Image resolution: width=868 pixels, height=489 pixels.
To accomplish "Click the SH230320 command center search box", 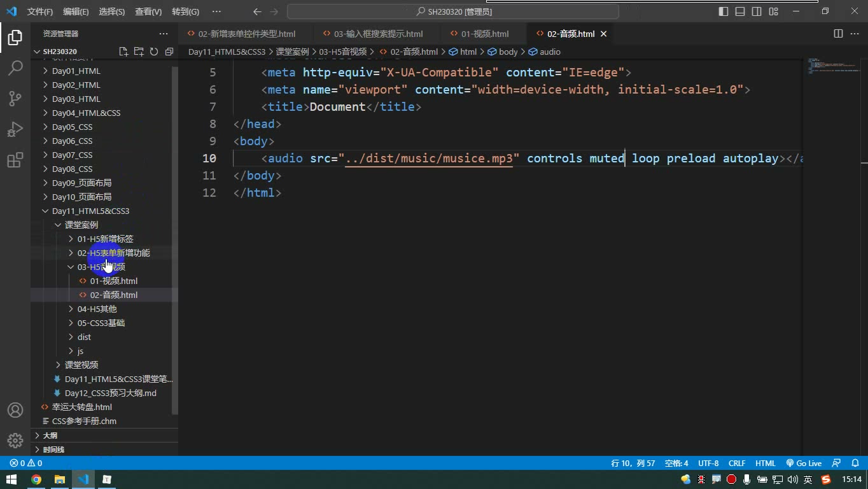I will [x=453, y=11].
